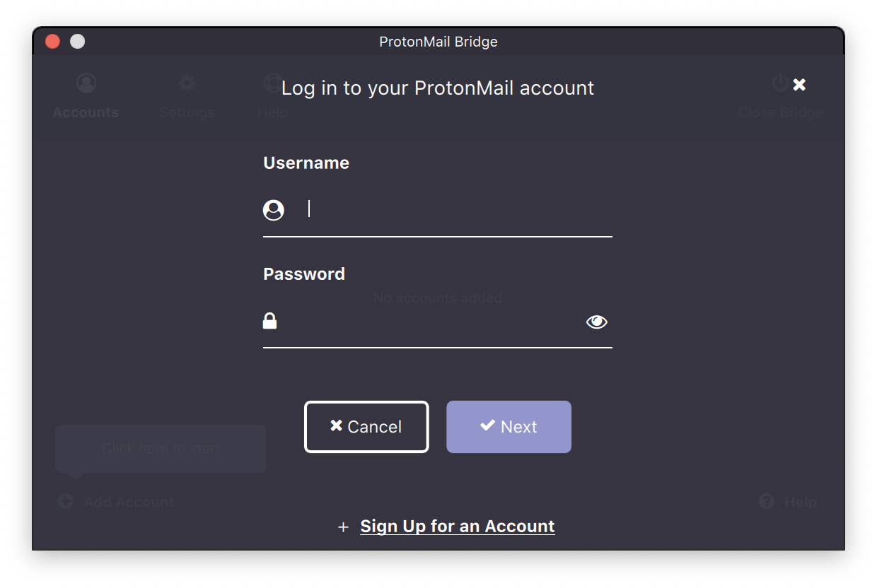Click the Cancel button
Image resolution: width=877 pixels, height=588 pixels.
(x=366, y=427)
